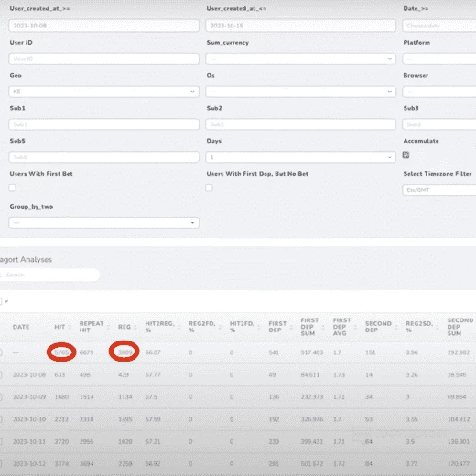Click the table Search box
Image resolution: width=476 pixels, height=476 pixels.
49,275
